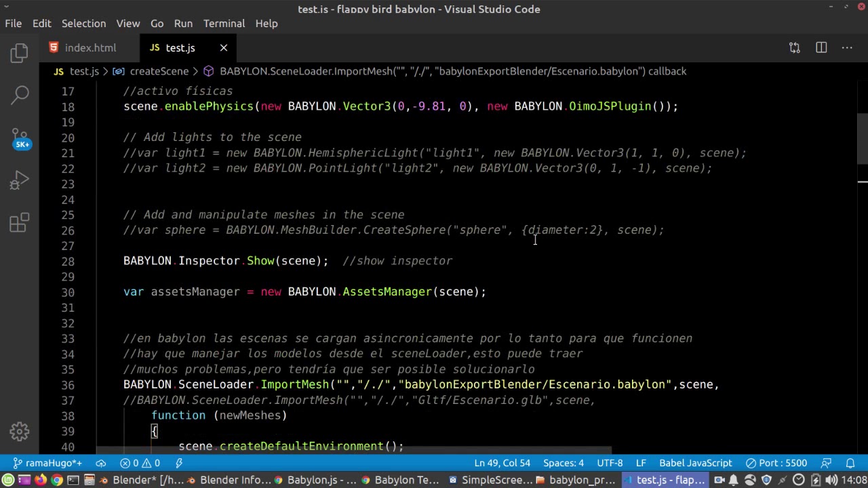
Task: Open the Help menu
Action: (x=267, y=23)
